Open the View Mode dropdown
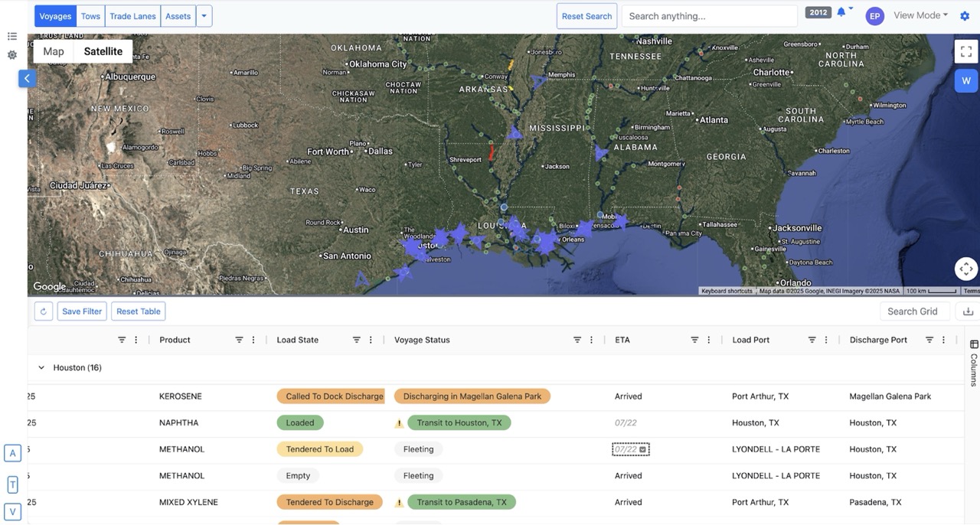Screen dimensions: 980x525 click(918, 15)
